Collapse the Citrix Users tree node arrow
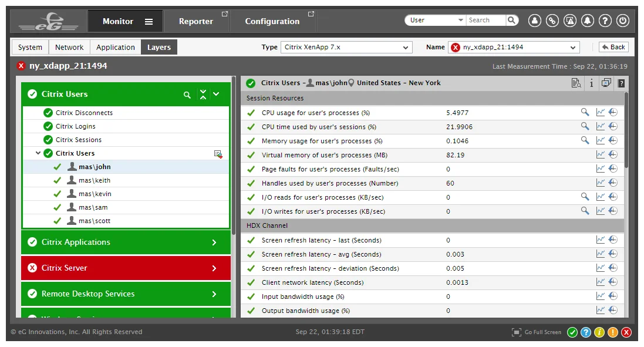This screenshot has width=644, height=347. pos(38,153)
